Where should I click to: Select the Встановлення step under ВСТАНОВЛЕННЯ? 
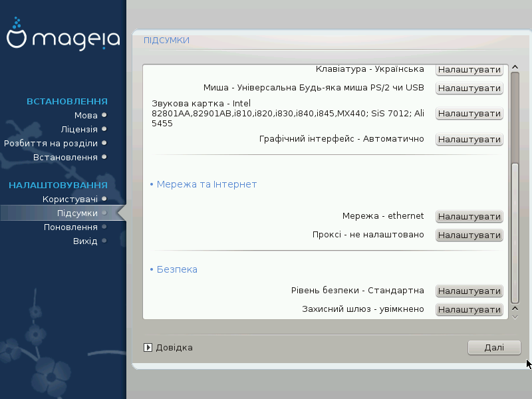coord(65,157)
